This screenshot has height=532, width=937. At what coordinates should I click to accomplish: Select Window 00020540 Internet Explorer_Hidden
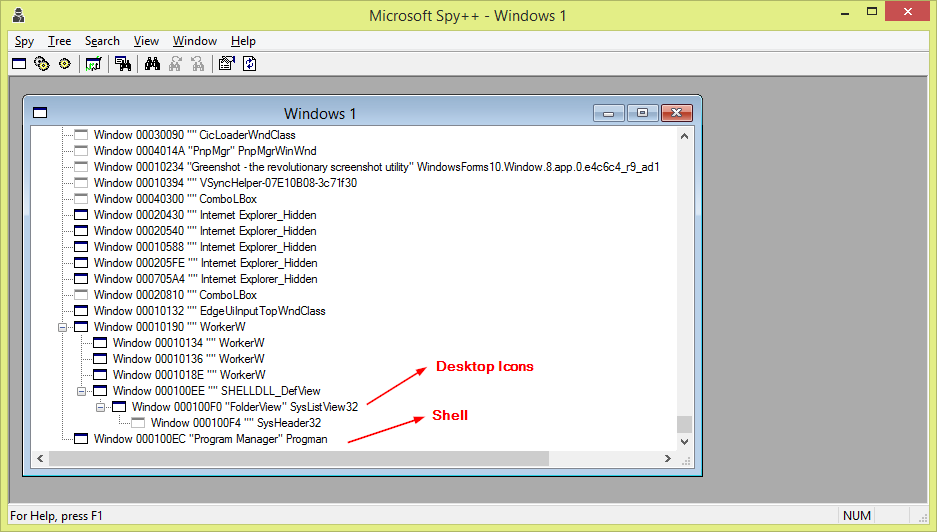(205, 231)
